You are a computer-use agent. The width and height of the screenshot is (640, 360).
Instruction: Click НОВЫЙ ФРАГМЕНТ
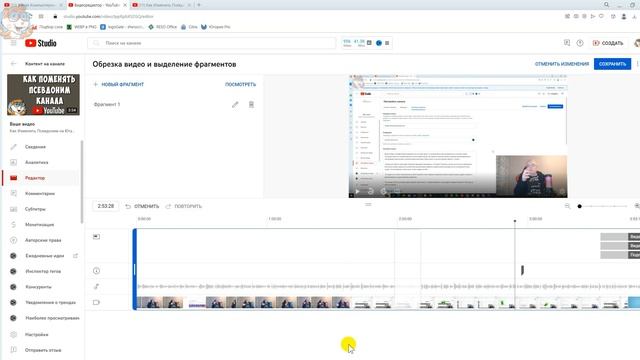(x=119, y=84)
